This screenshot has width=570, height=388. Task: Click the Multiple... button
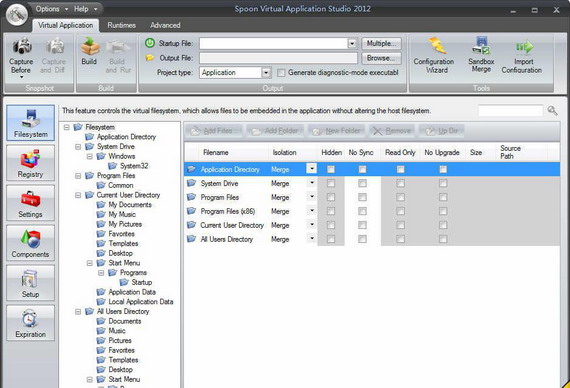381,43
